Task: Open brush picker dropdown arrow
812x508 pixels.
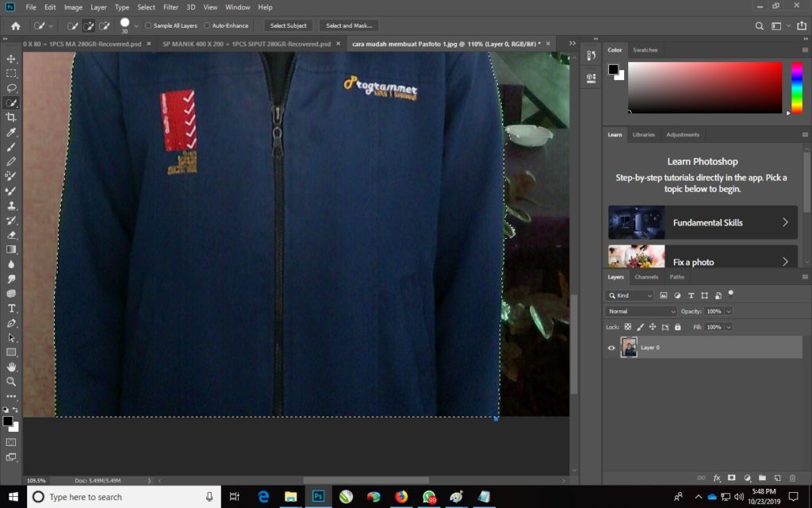Action: tap(136, 25)
